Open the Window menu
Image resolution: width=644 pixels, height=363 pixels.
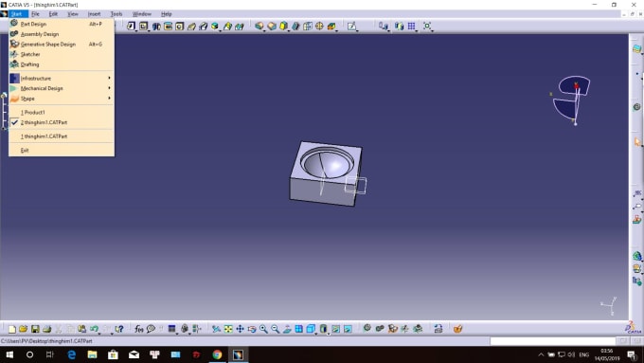tap(142, 14)
